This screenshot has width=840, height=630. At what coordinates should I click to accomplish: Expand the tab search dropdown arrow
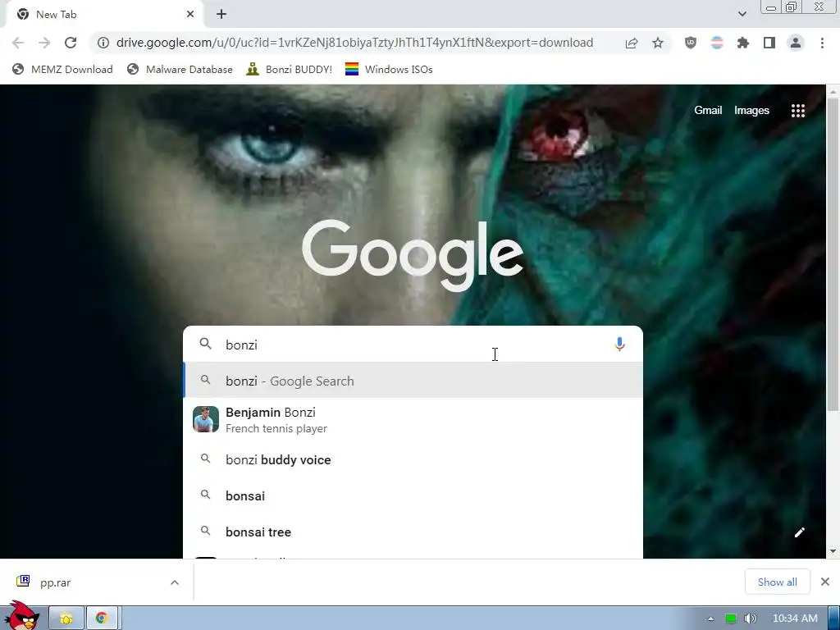click(x=742, y=15)
